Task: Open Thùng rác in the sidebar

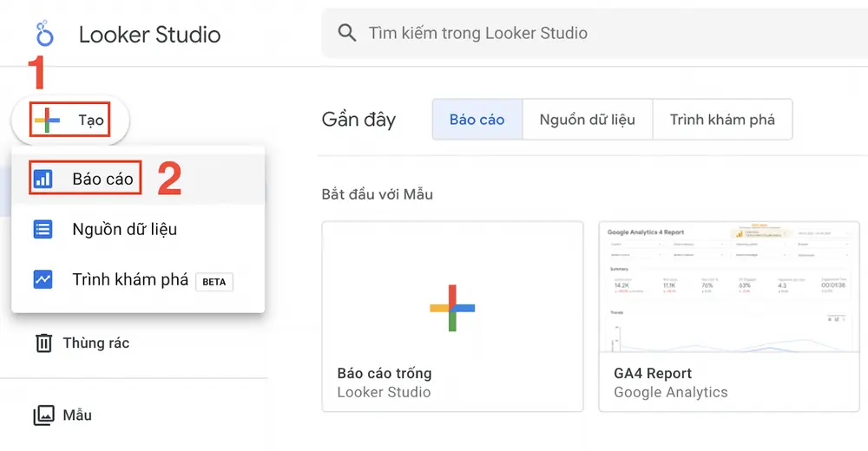Action: point(83,343)
